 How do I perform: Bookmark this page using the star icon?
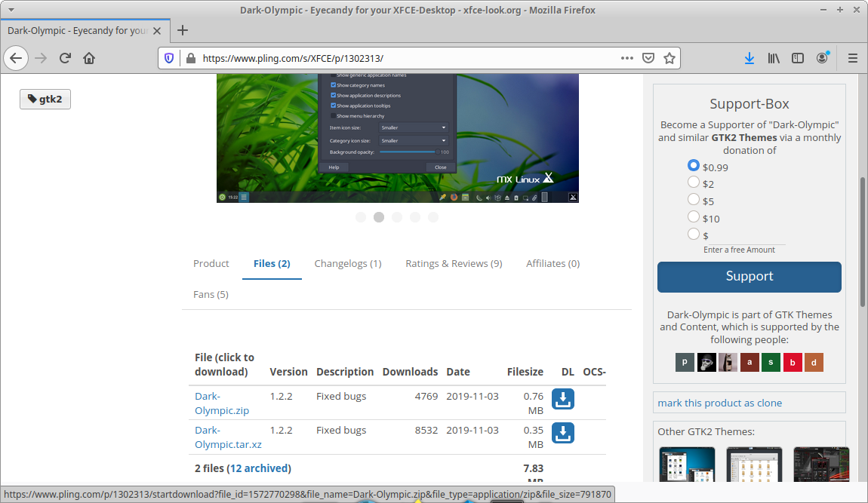pyautogui.click(x=669, y=57)
